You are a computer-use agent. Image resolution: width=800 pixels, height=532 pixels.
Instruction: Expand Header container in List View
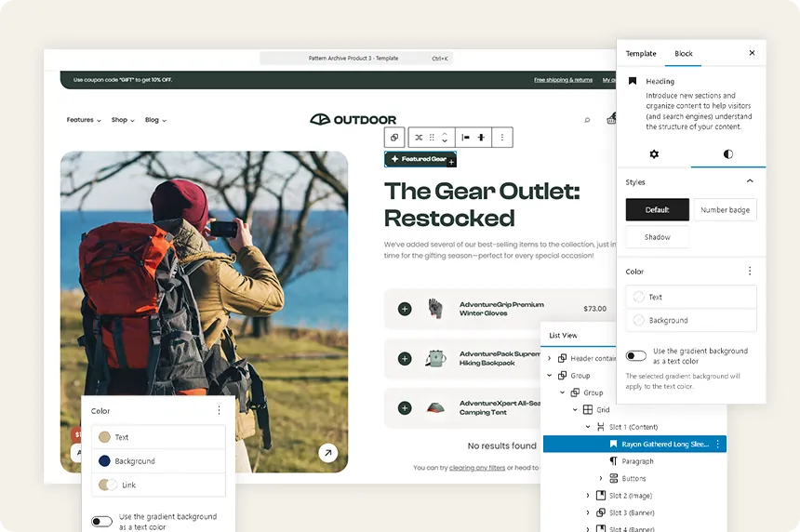550,359
